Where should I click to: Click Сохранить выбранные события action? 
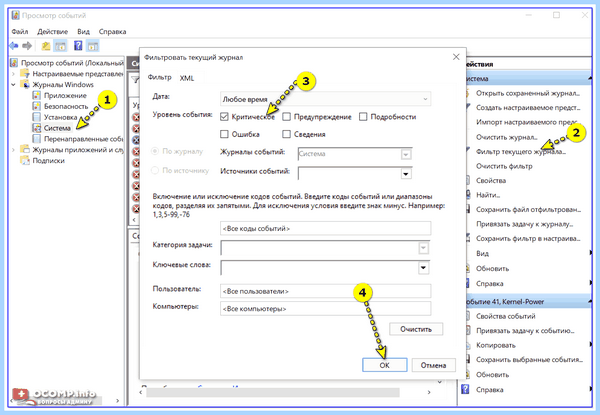pyautogui.click(x=529, y=360)
